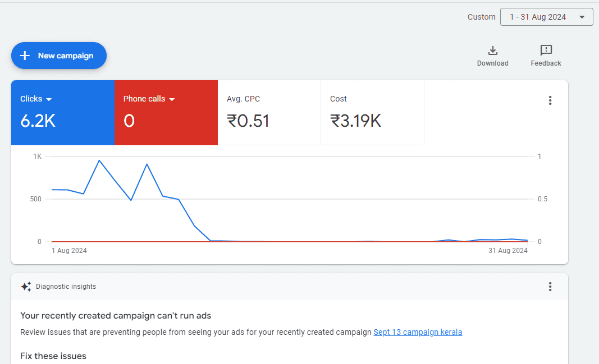The width and height of the screenshot is (599, 364).
Task: Select the Avg. CPC metric card
Action: coord(269,112)
